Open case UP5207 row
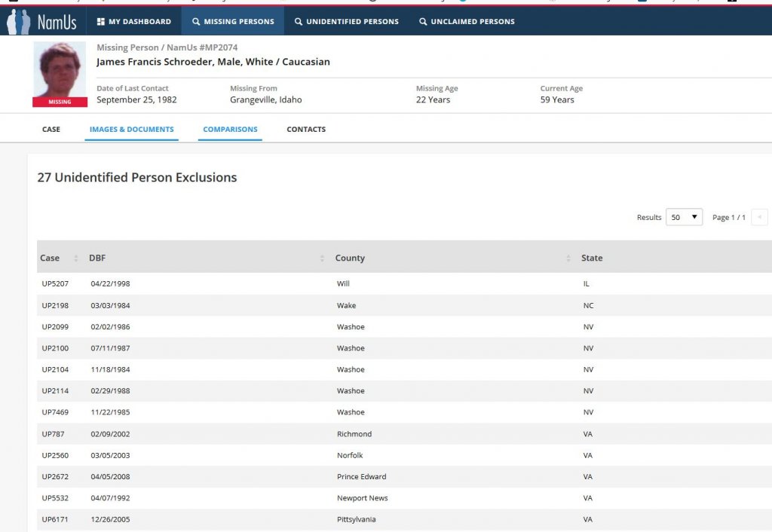 (x=54, y=284)
